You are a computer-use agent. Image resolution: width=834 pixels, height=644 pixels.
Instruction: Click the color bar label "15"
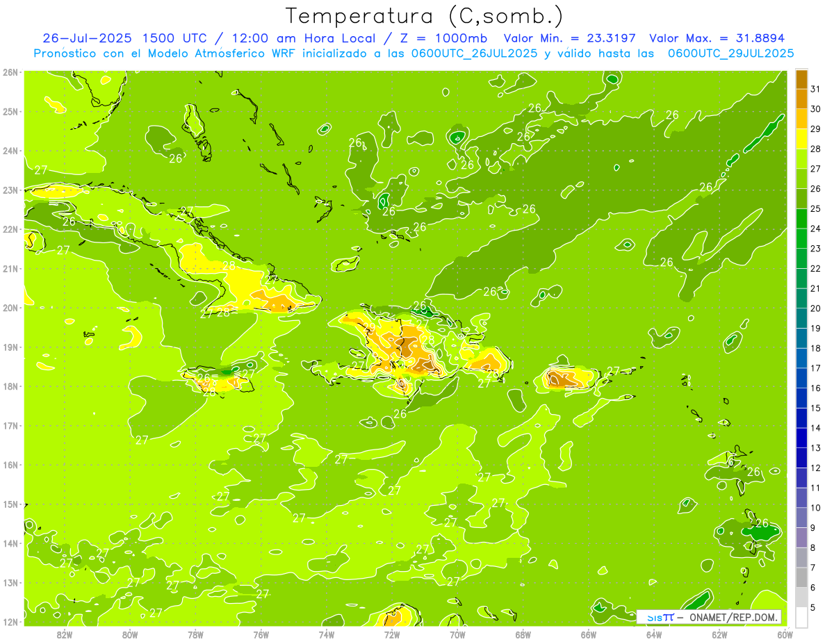pyautogui.click(x=815, y=408)
